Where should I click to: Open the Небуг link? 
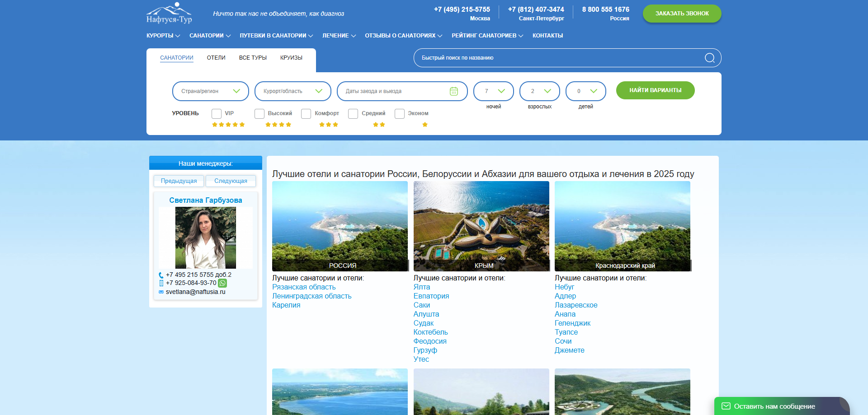[564, 287]
